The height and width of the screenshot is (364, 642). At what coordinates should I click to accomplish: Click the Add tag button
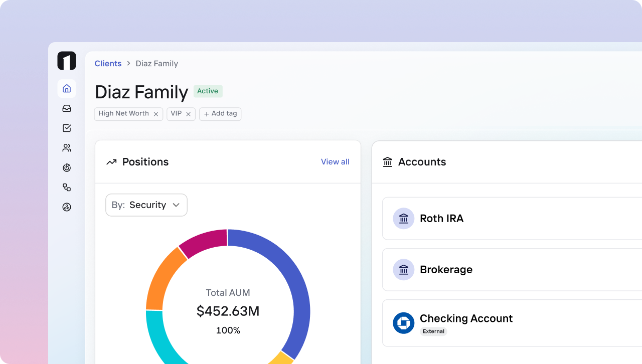point(220,114)
